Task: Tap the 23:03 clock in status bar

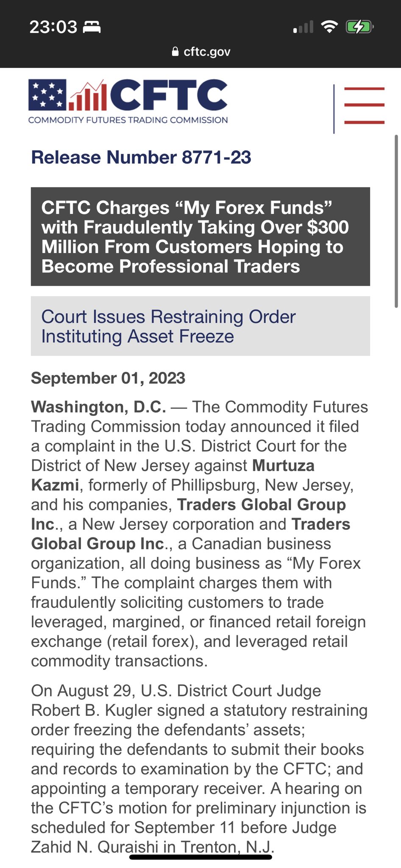Action: tap(53, 28)
